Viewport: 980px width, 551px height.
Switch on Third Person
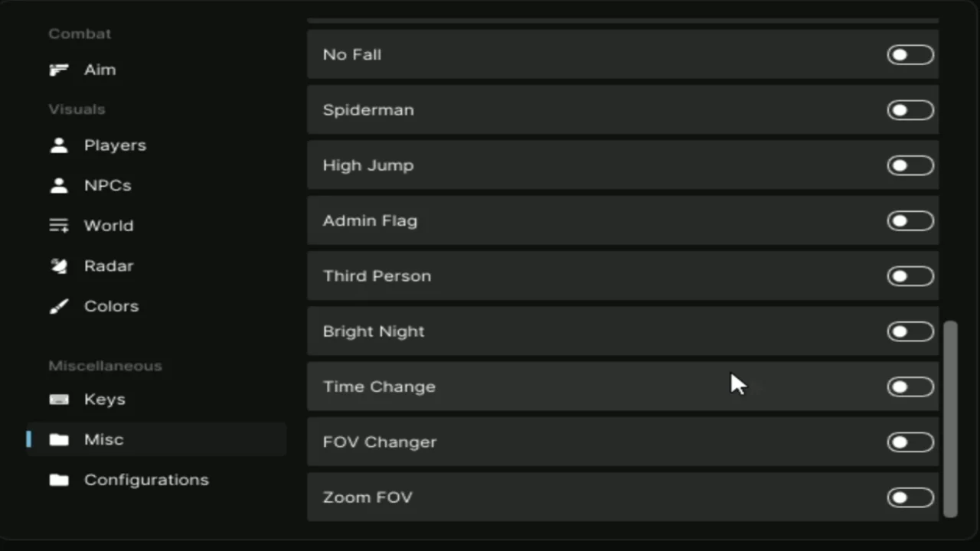coord(910,276)
